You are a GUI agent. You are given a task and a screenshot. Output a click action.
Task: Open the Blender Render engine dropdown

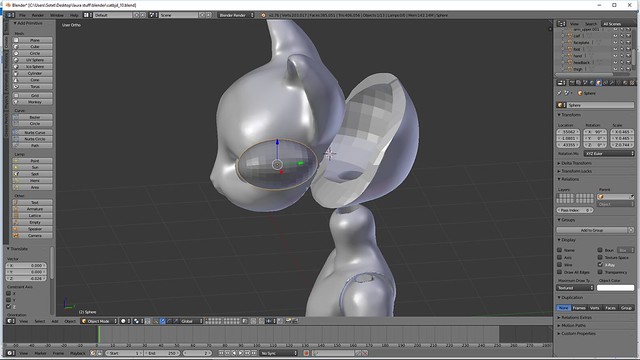pyautogui.click(x=236, y=15)
